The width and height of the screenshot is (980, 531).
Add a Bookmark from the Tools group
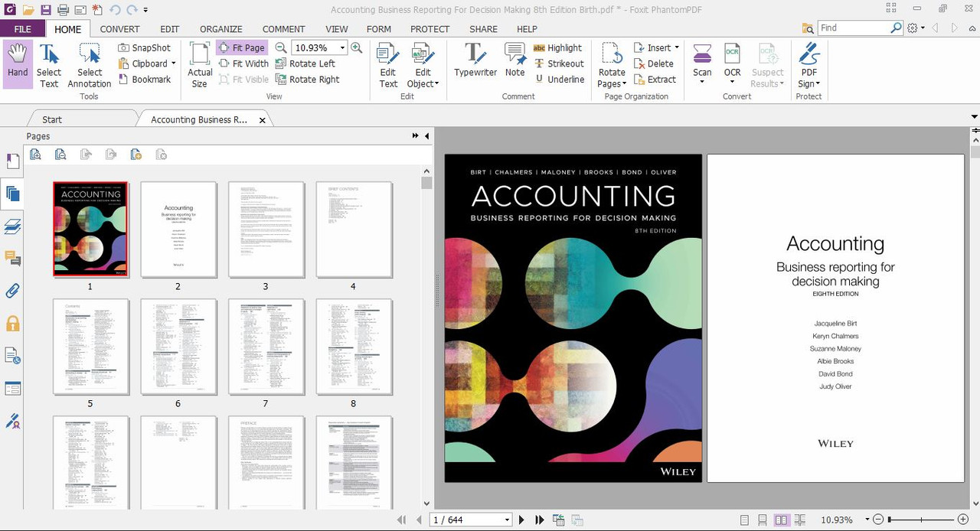tap(145, 80)
